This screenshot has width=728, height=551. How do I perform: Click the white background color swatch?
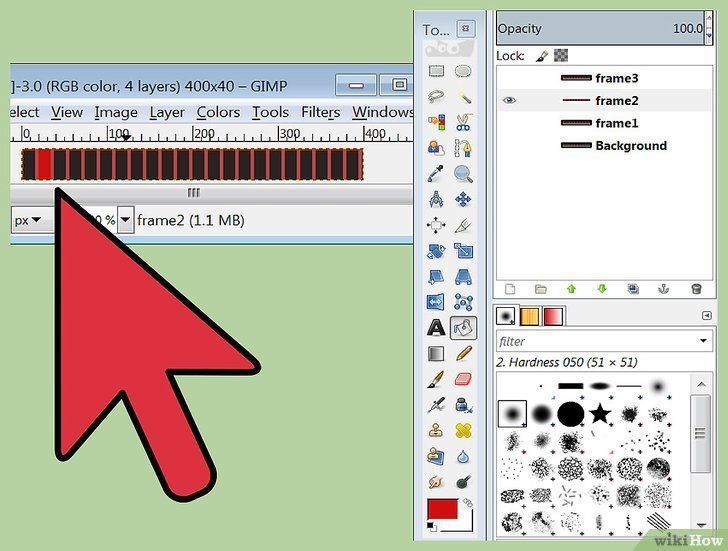tap(465, 524)
